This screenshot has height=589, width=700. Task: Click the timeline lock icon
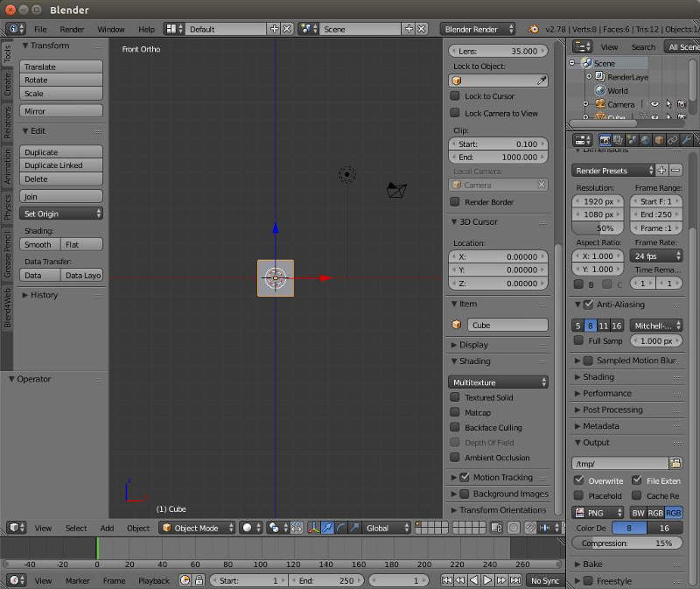click(199, 580)
